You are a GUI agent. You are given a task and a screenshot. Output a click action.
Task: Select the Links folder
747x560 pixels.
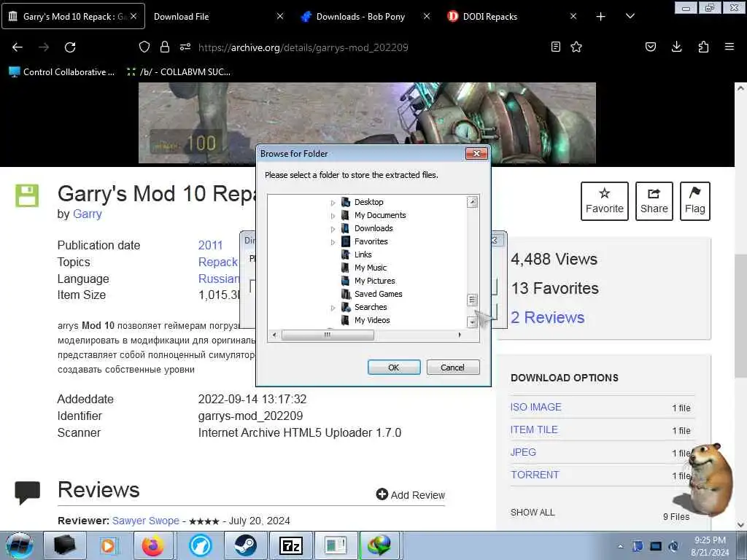click(363, 254)
